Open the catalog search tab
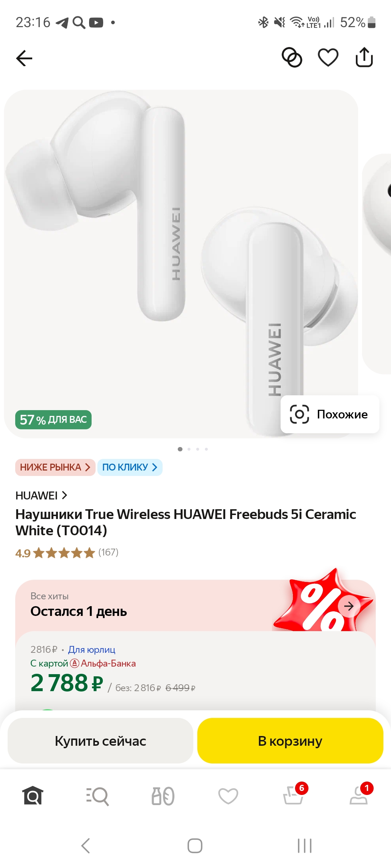Viewport: 391px width, 868px height. [97, 796]
